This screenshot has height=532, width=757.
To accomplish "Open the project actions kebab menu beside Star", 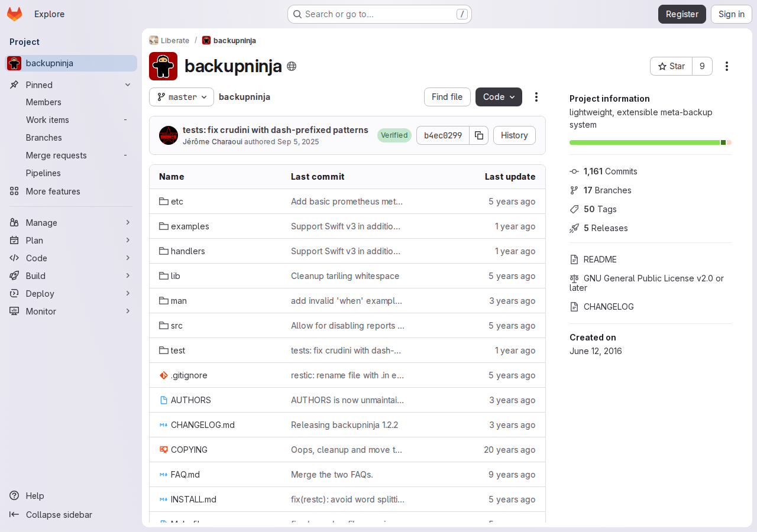I will click(x=727, y=66).
